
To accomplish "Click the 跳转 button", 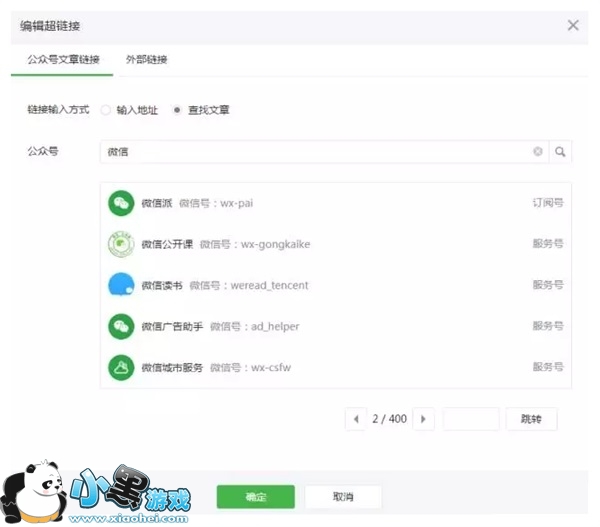I will (x=531, y=419).
